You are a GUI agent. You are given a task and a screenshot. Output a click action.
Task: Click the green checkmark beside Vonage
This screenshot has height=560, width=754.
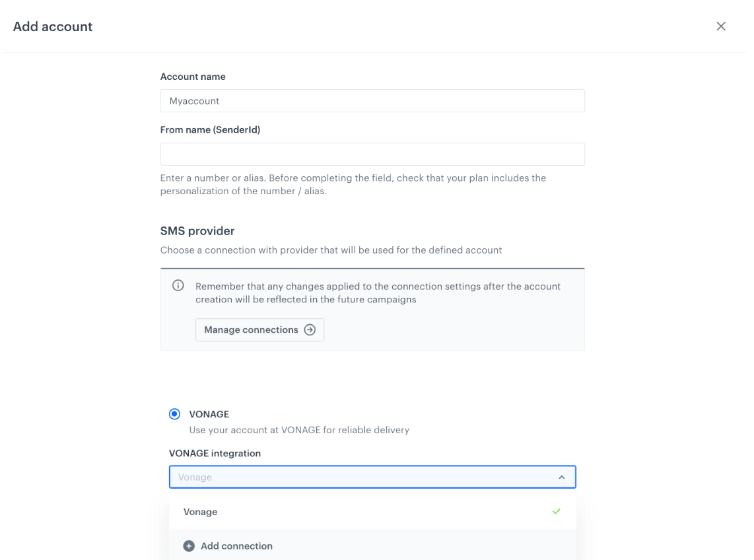pyautogui.click(x=556, y=512)
